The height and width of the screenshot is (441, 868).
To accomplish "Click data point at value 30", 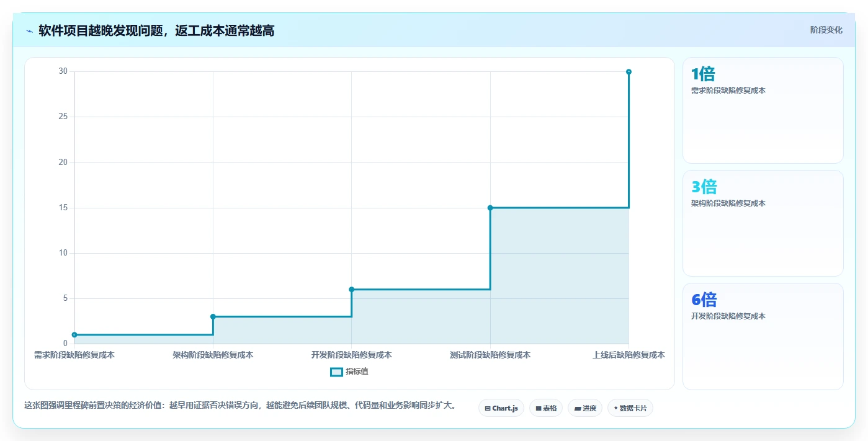I will tap(629, 72).
